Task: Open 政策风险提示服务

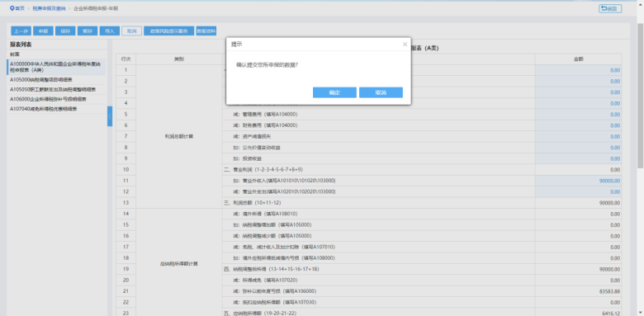Action: click(x=168, y=31)
